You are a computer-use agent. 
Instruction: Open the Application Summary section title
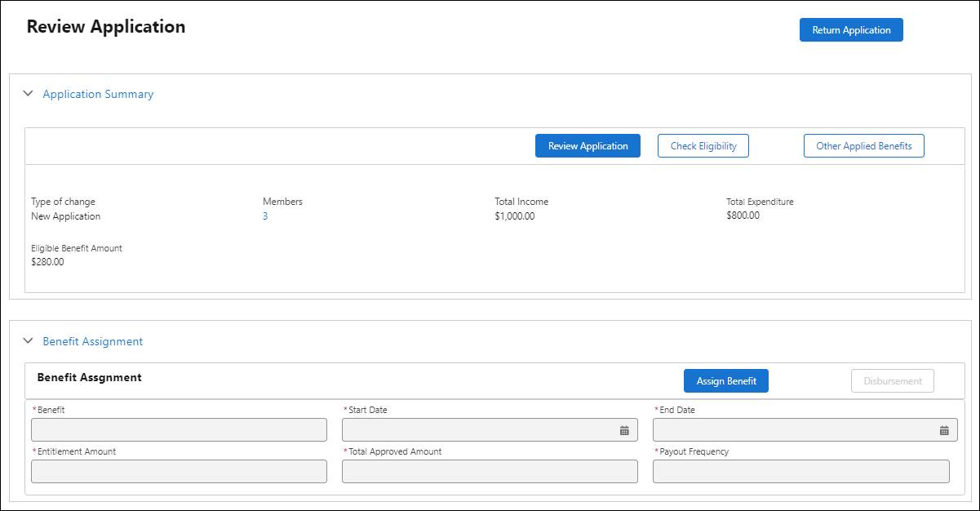click(x=98, y=94)
